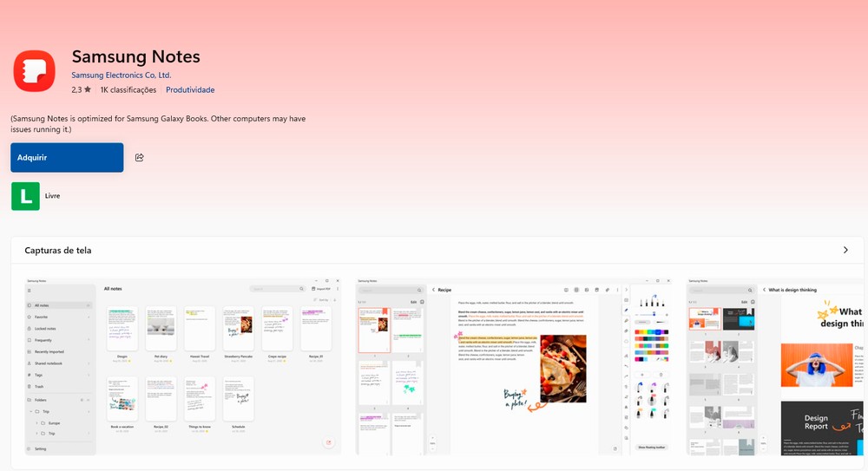Screen dimensions: 868x471
Task: Click the green L age rating icon
Action: click(25, 196)
